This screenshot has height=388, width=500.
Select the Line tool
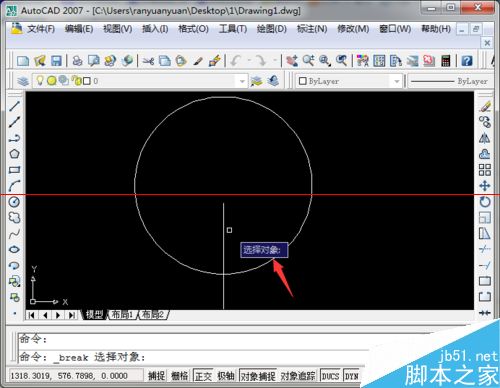(14, 106)
